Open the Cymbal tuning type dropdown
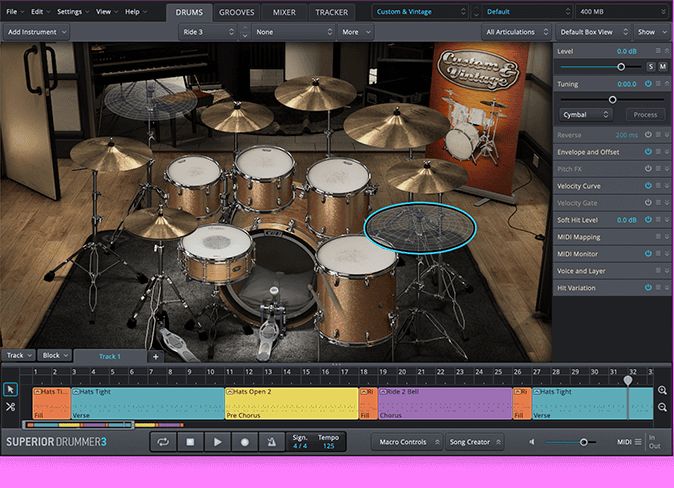 [585, 115]
